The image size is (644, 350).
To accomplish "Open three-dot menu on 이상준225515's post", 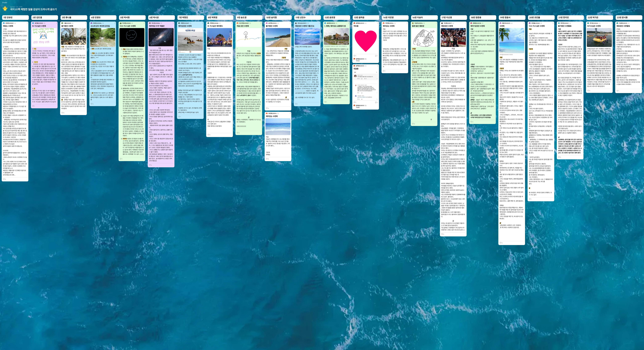I will pos(641,23).
